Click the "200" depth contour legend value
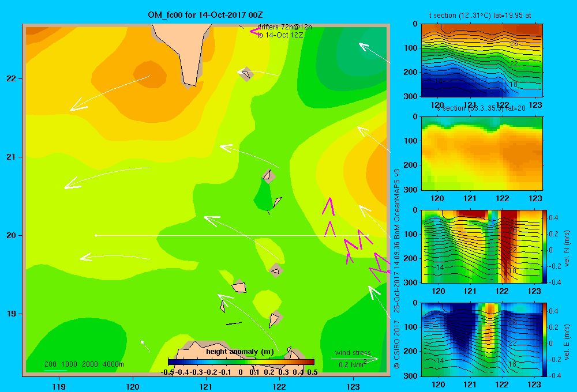 (50, 364)
